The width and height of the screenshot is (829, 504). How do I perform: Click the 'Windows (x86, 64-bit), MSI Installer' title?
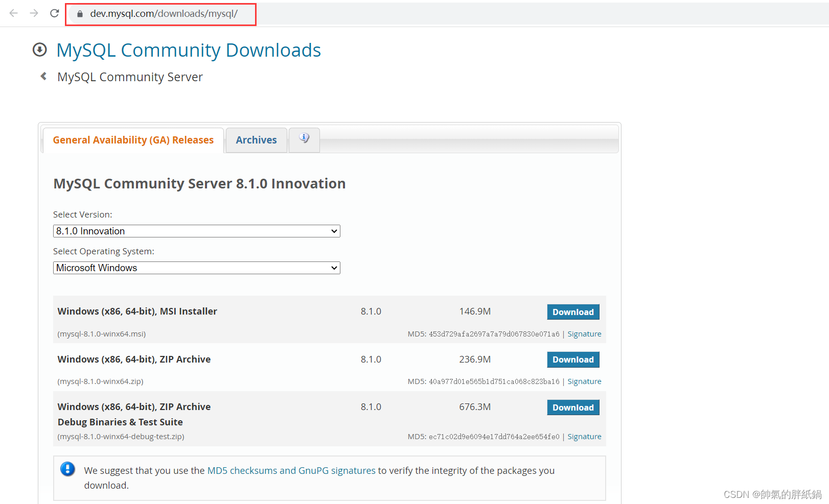[137, 311]
